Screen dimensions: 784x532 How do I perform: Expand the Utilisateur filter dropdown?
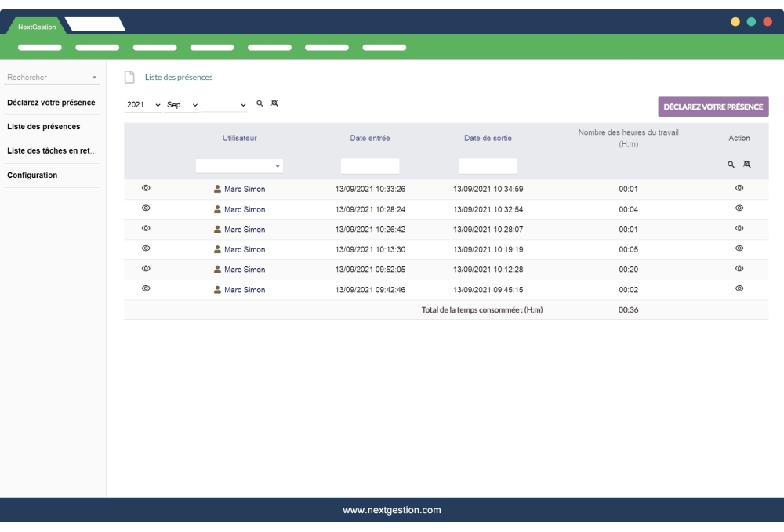239,166
